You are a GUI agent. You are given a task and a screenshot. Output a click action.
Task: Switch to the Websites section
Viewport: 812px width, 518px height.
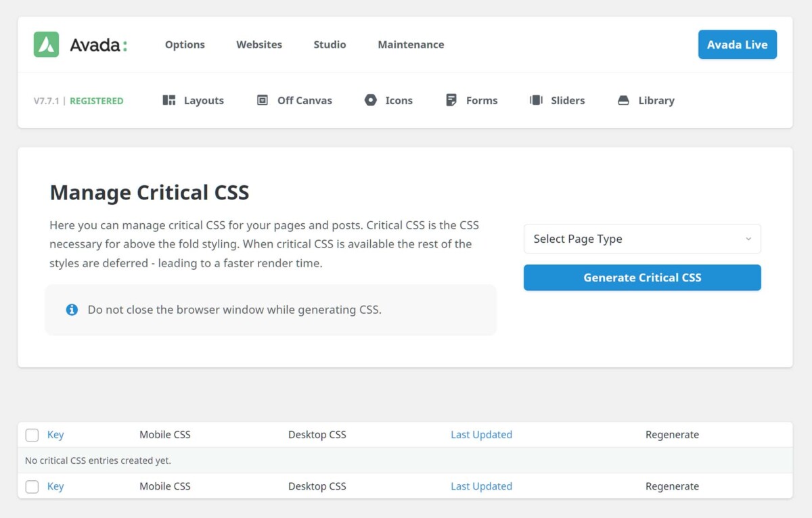coord(259,44)
